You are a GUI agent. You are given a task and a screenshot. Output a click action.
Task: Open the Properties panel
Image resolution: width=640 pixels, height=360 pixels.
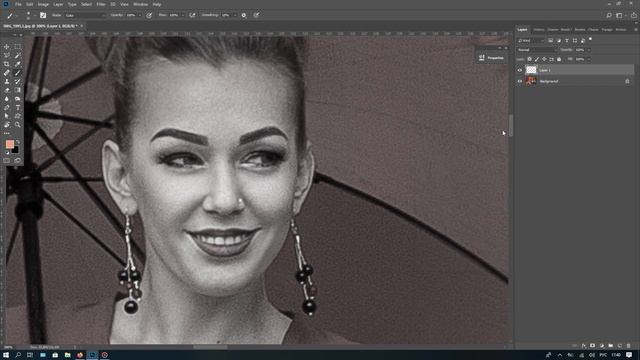point(491,58)
